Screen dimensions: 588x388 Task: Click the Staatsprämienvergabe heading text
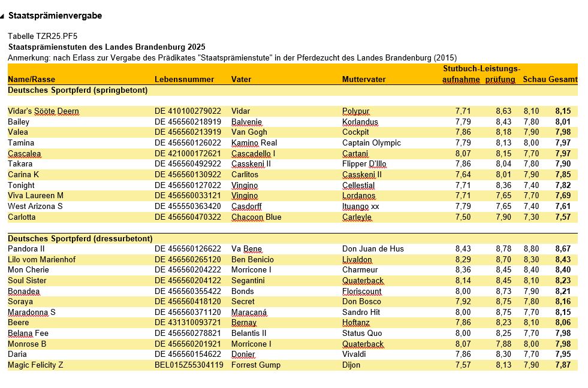coord(55,16)
